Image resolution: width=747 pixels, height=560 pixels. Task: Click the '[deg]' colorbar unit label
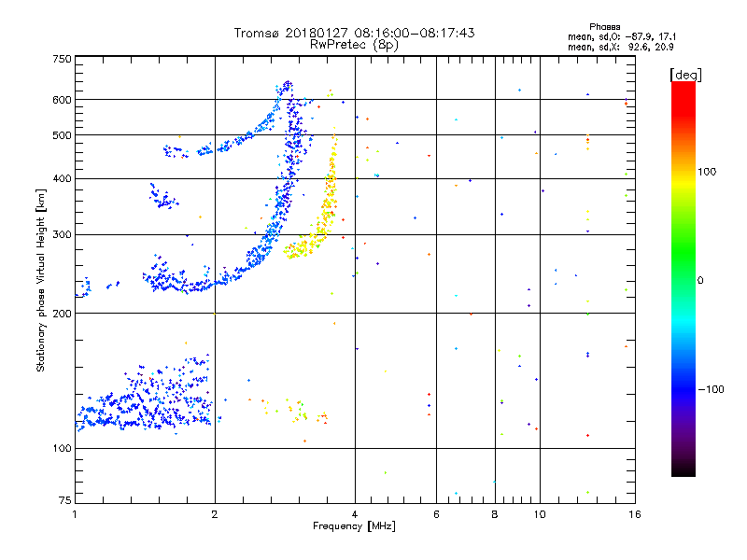point(685,75)
